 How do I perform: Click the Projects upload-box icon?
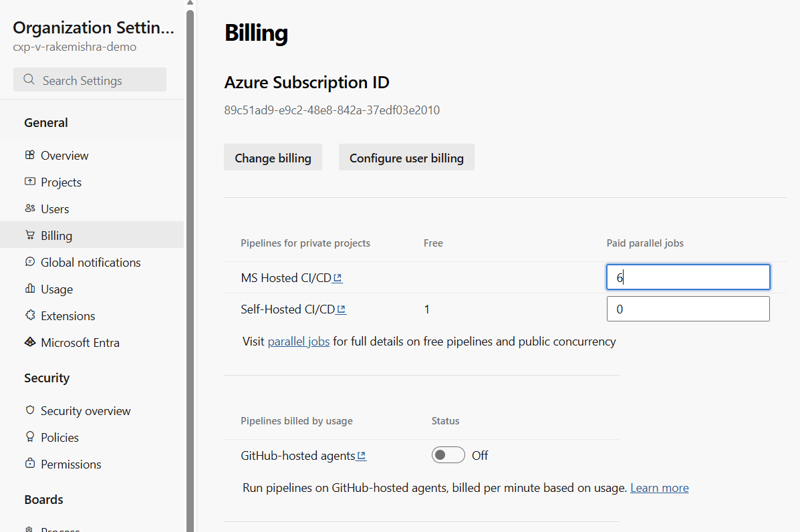[x=30, y=181]
